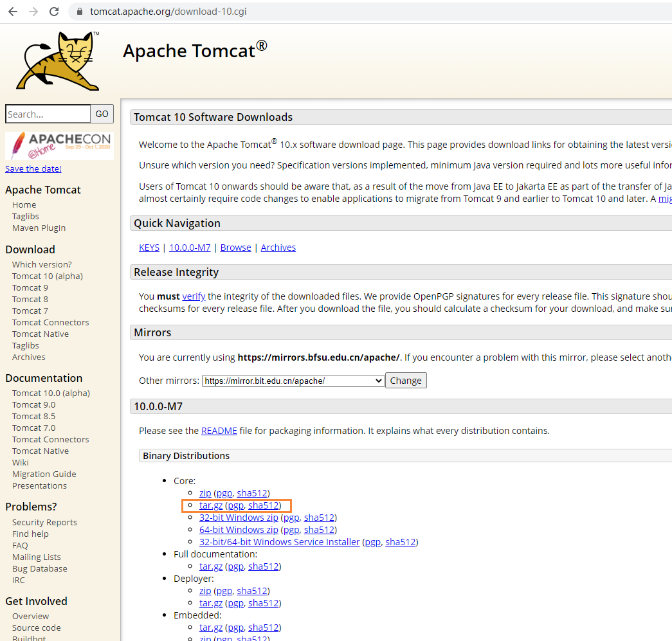The image size is (672, 641).
Task: Click the GO search button
Action: 102,114
